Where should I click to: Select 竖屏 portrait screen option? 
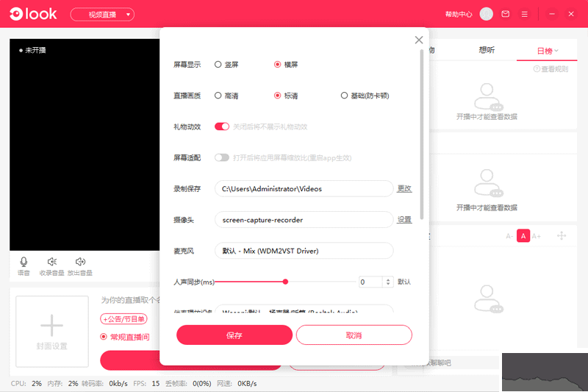coord(226,65)
